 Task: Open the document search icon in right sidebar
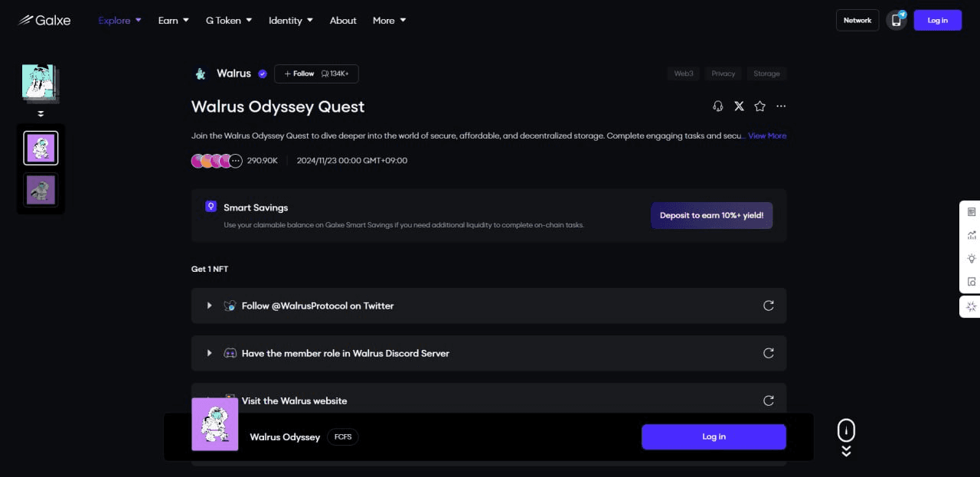tap(972, 282)
